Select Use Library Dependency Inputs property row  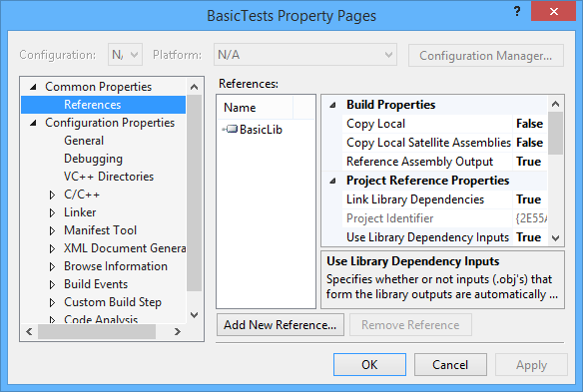(x=444, y=237)
